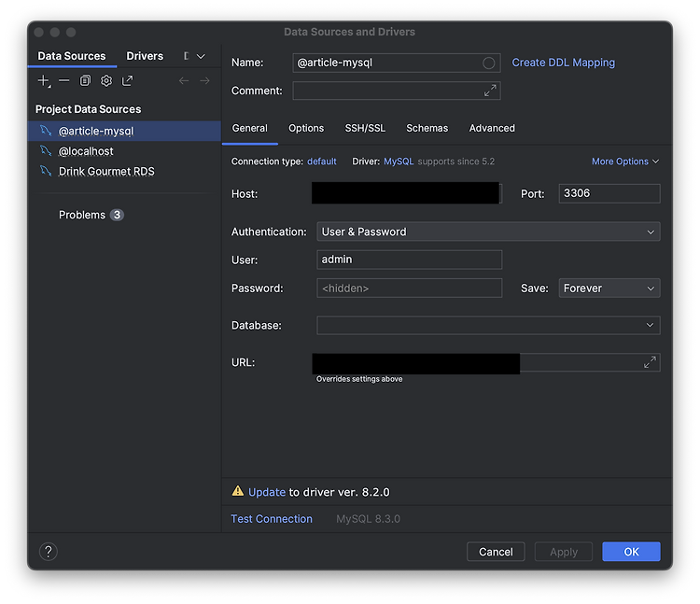Open the Options tab
The width and height of the screenshot is (700, 604).
coord(306,128)
